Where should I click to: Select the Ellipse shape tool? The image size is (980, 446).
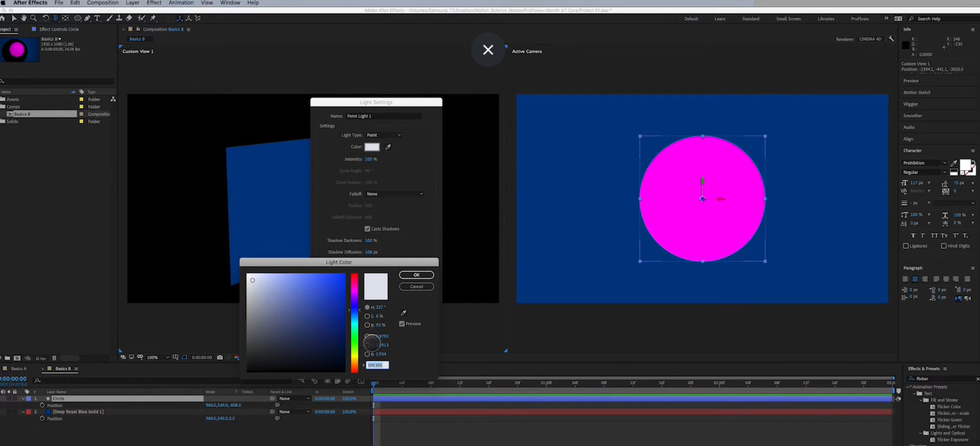(x=77, y=18)
